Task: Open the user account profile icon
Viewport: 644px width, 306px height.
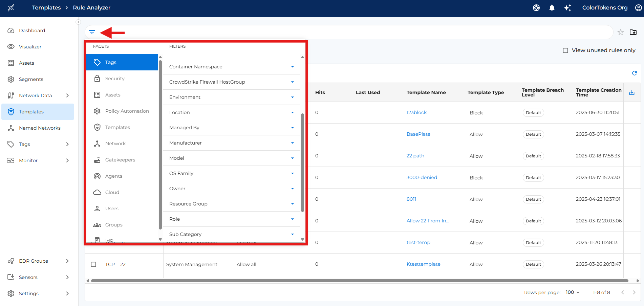Action: [638, 8]
